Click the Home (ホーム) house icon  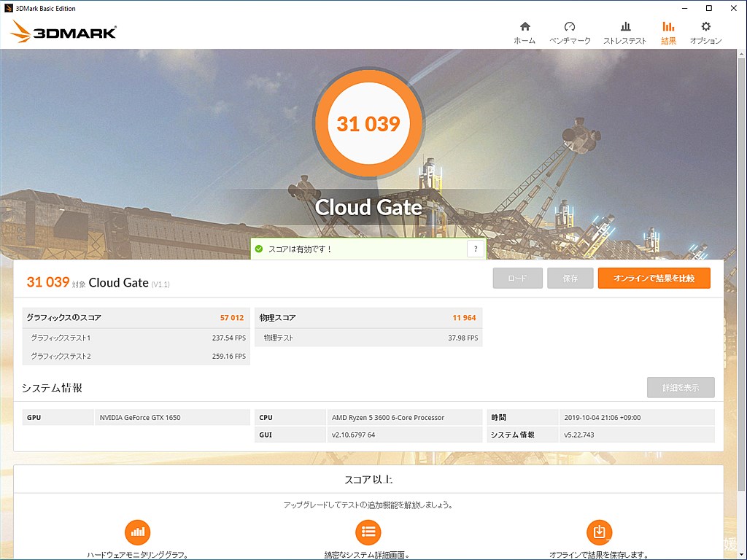pos(524,27)
